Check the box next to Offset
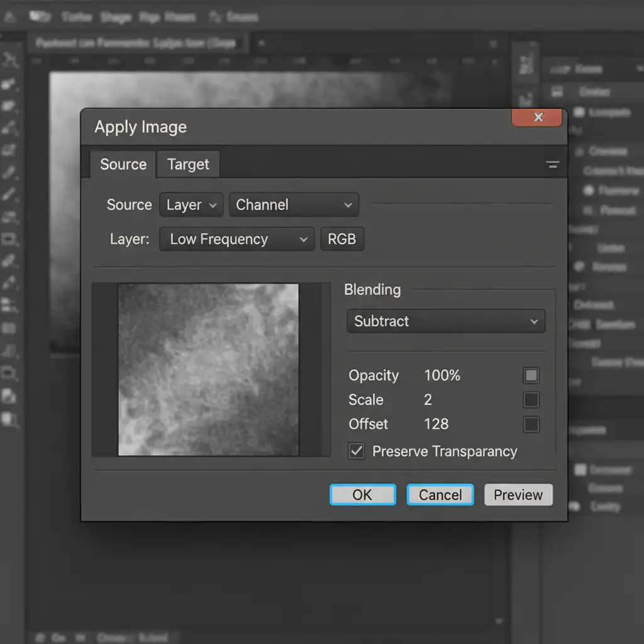The width and height of the screenshot is (644, 644). (531, 424)
